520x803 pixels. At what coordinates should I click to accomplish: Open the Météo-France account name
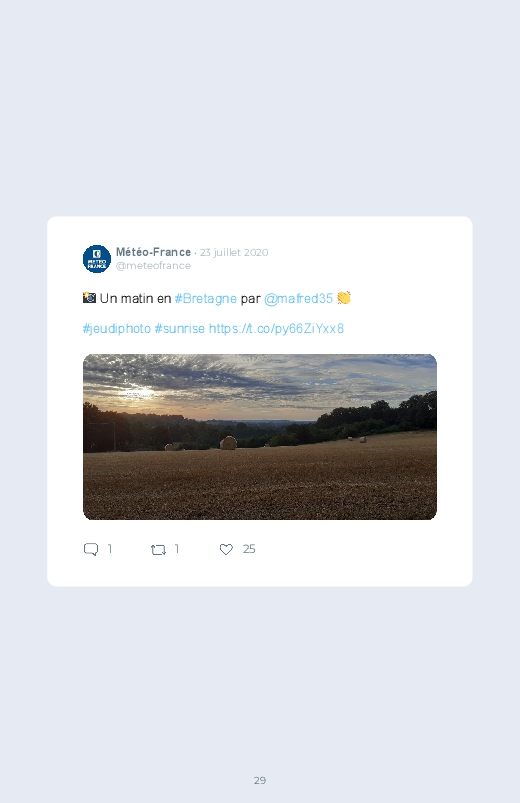click(x=153, y=252)
